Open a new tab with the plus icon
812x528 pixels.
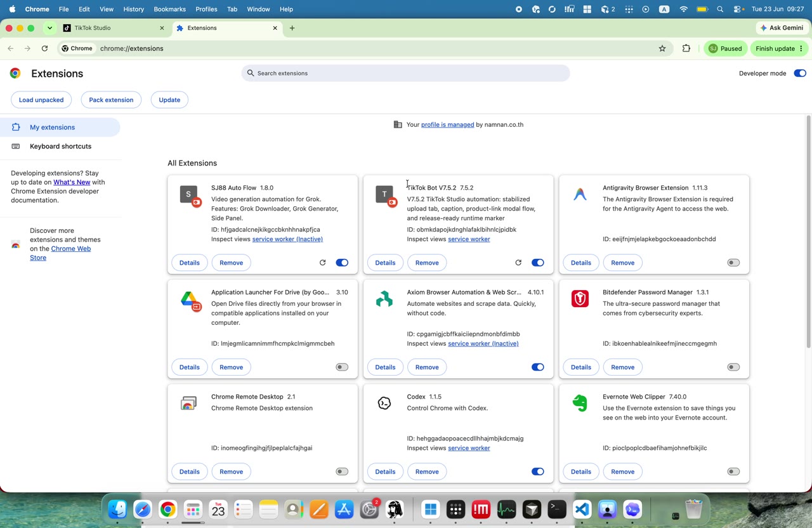292,28
